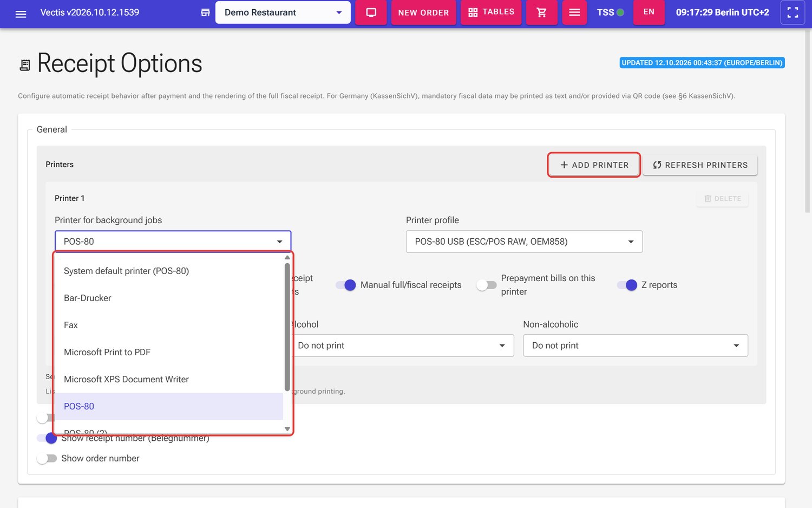812x508 pixels.
Task: Click the Berlin UTC+2 clock text
Action: tap(722, 12)
